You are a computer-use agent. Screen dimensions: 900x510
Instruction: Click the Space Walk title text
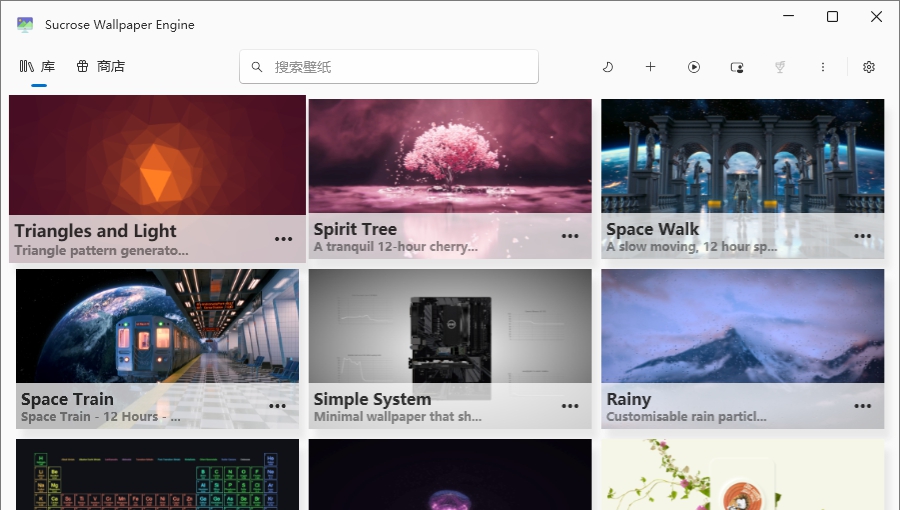[x=653, y=229]
